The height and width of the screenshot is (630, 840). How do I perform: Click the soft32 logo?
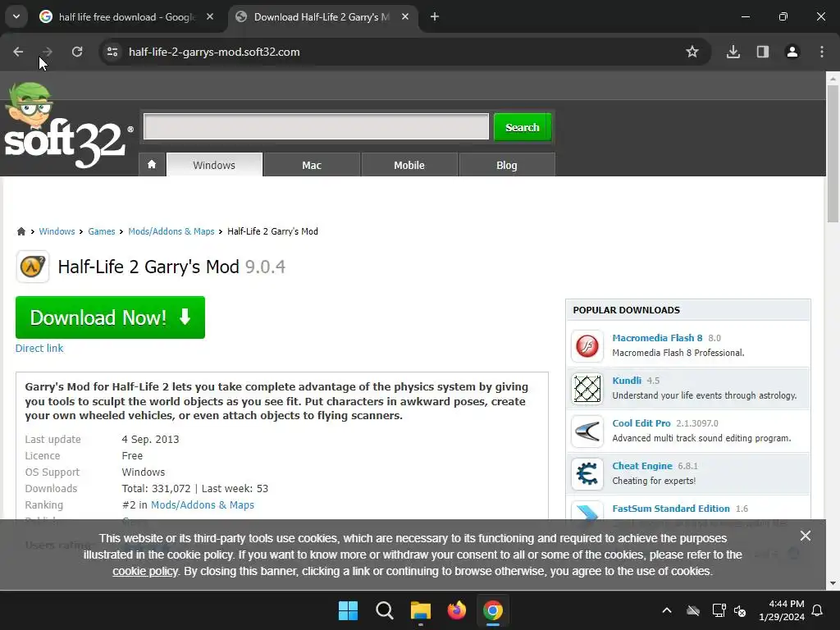tap(67, 126)
